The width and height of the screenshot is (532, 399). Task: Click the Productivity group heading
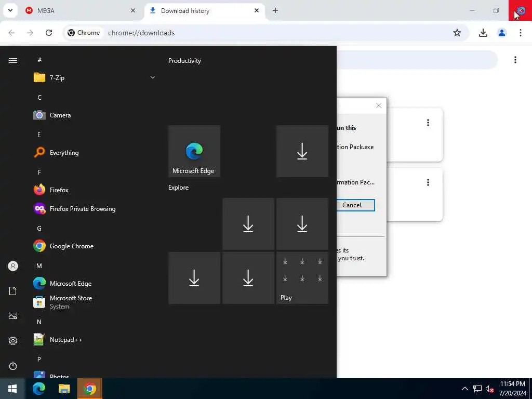[x=184, y=61]
